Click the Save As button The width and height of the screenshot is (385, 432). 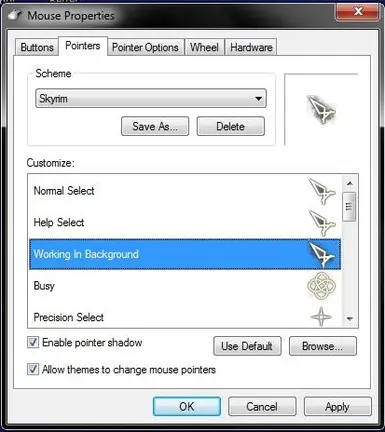point(155,126)
